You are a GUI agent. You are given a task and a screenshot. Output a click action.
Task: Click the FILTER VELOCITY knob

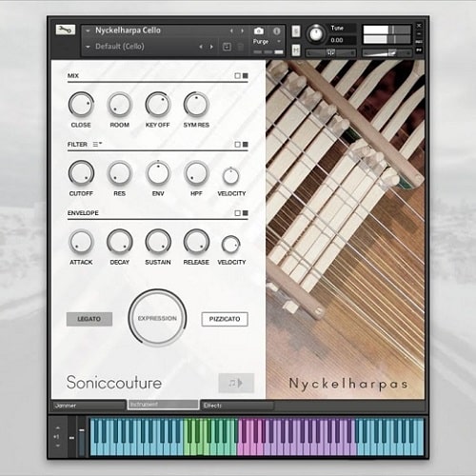[x=230, y=176]
